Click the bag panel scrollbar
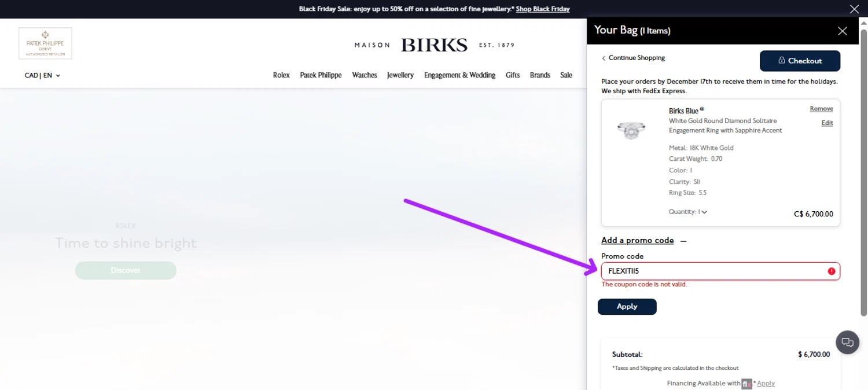Screen dimensions: 868x390 point(863,172)
